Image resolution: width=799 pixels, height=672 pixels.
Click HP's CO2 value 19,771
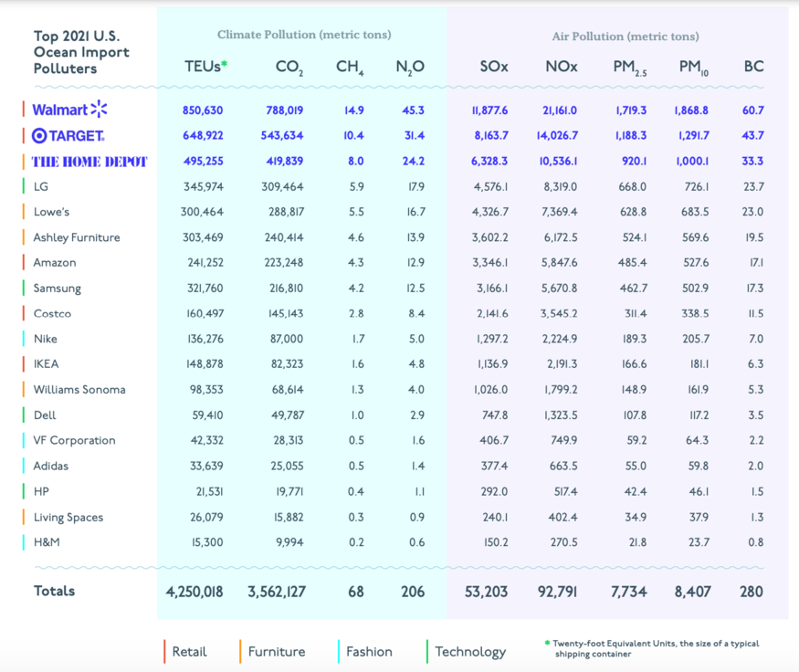point(289,491)
